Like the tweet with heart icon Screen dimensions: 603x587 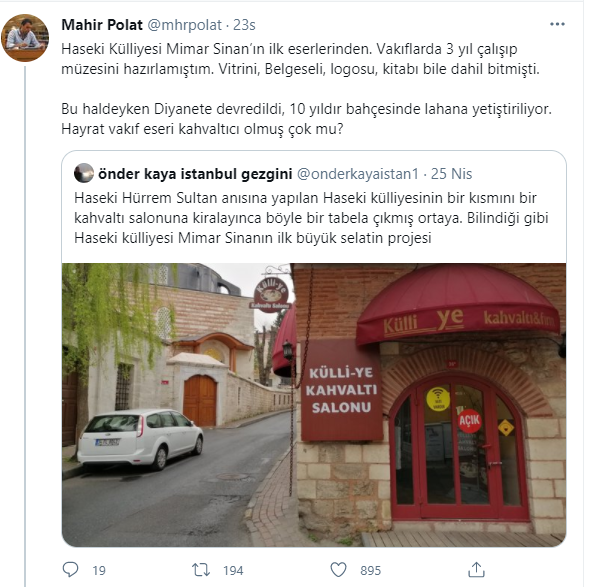click(338, 570)
